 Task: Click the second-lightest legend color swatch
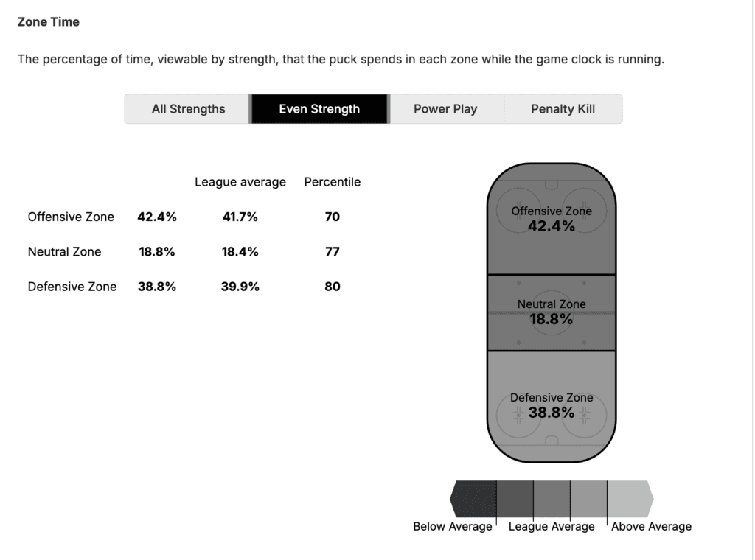click(588, 499)
